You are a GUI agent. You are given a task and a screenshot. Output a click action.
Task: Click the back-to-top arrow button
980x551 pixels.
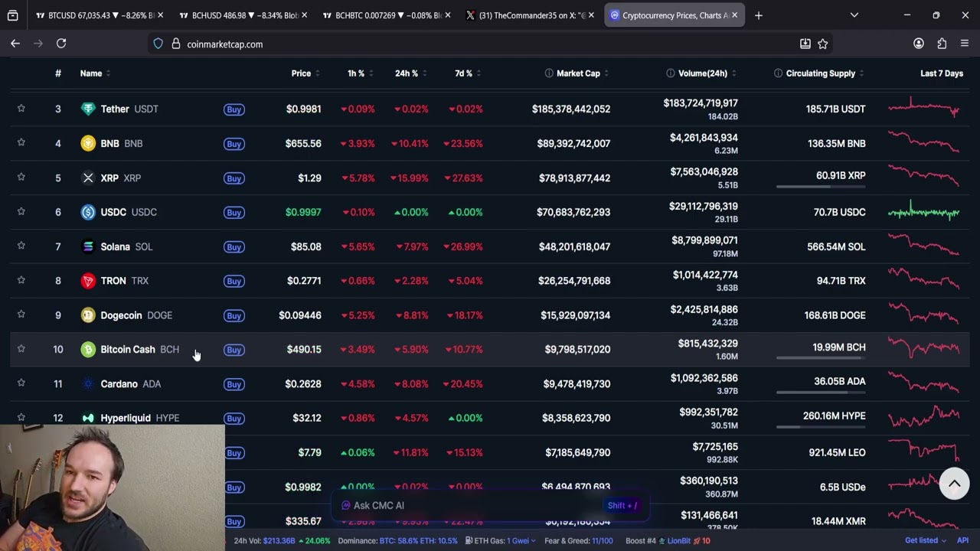click(954, 484)
